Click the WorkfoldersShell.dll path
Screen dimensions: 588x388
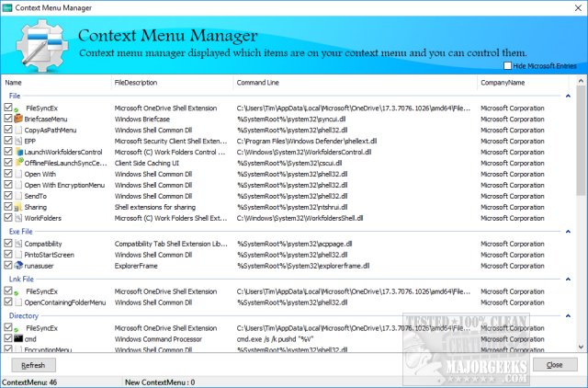point(300,218)
